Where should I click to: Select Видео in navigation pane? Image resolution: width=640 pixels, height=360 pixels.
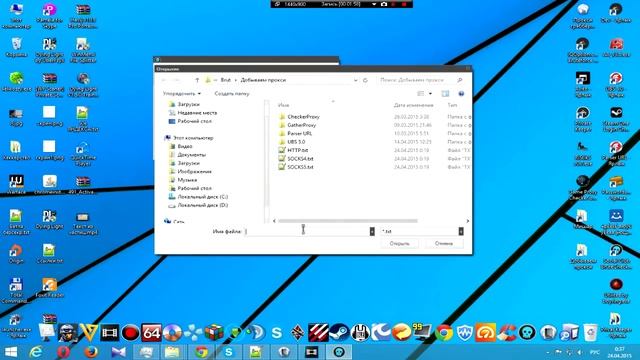184,147
